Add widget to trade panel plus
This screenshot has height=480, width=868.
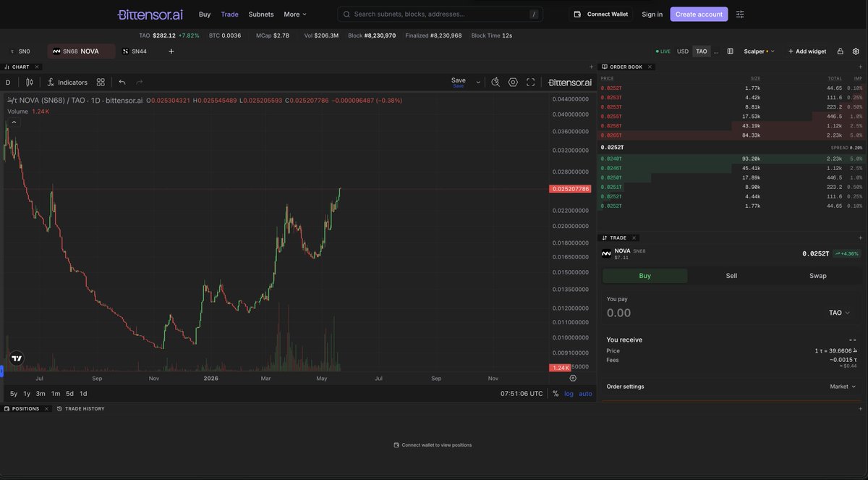tap(860, 237)
